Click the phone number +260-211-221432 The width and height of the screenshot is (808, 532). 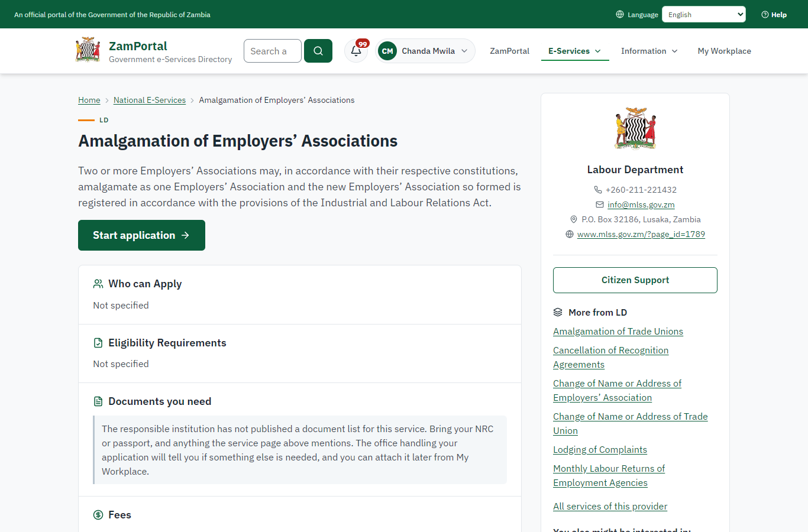point(641,190)
